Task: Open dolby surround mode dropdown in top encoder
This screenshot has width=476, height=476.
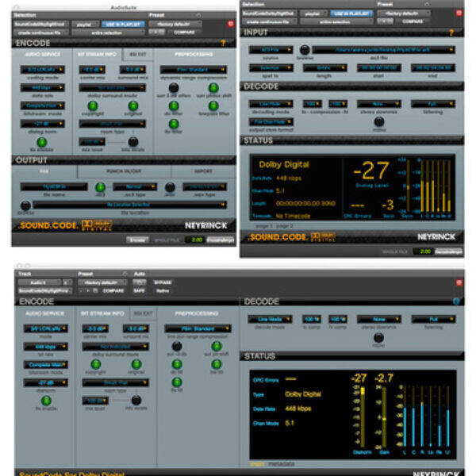Action: coord(113,88)
